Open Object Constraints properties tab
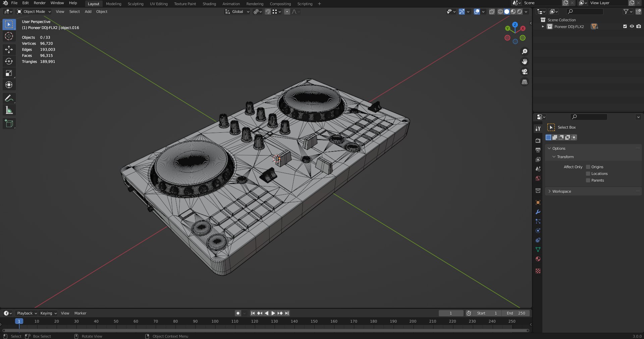Screen dimensions: 644x339 coord(538,240)
